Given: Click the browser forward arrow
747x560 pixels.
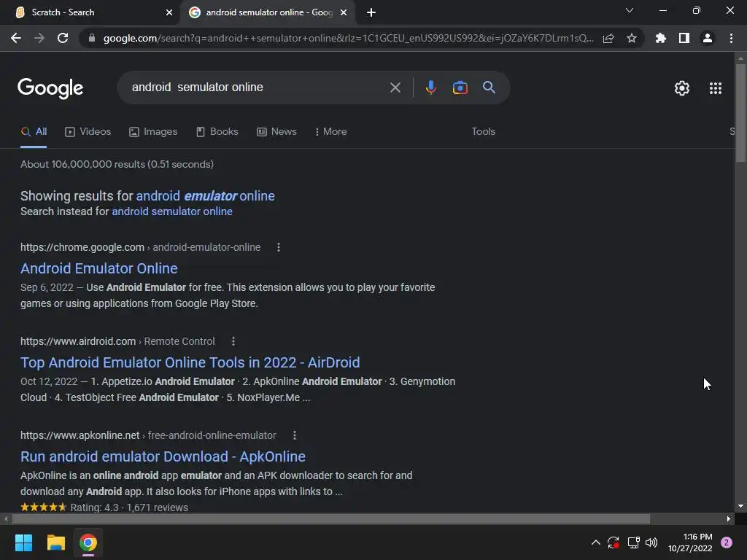Looking at the screenshot, I should coord(39,38).
